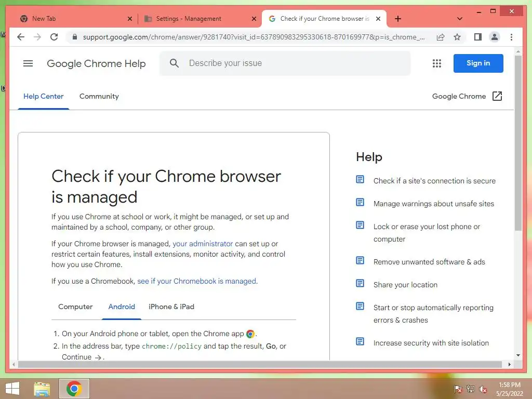This screenshot has width=532, height=399.
Task: Switch to Settings - Management tab
Action: (x=199, y=19)
